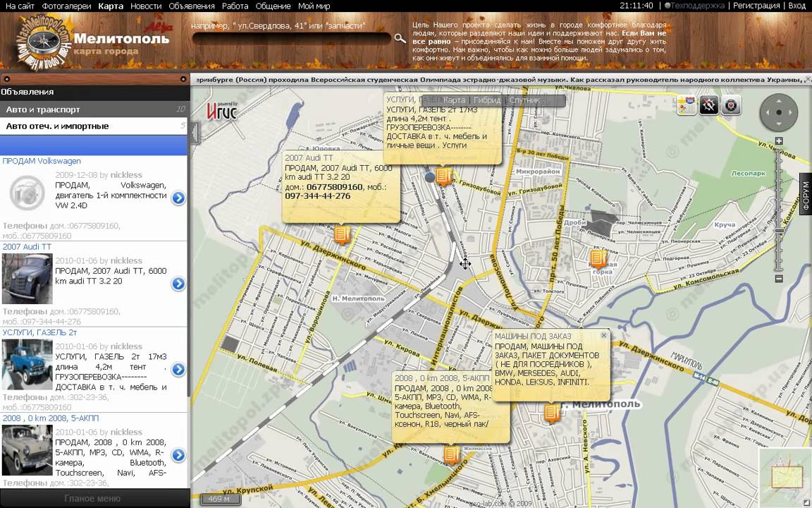The image size is (812, 508).
Task: Open the 'На сайт' menu item
Action: (20, 6)
